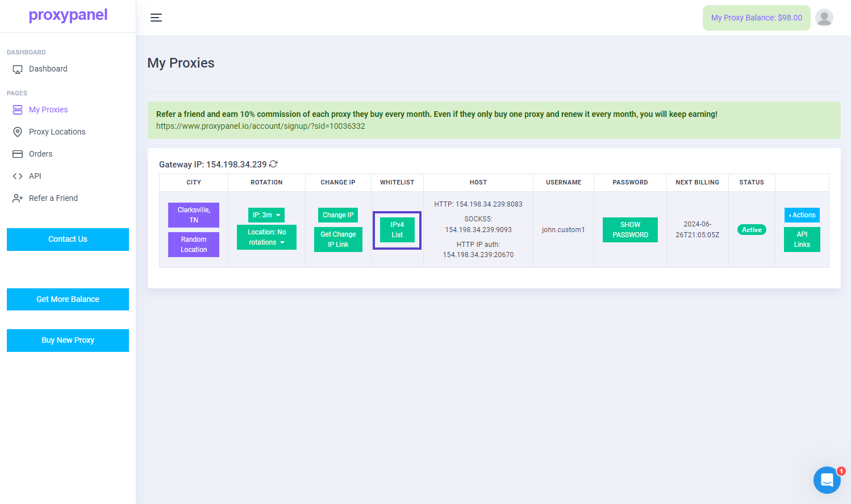This screenshot has height=504, width=851.
Task: Open the Location: No rotations dropdown
Action: pos(266,237)
